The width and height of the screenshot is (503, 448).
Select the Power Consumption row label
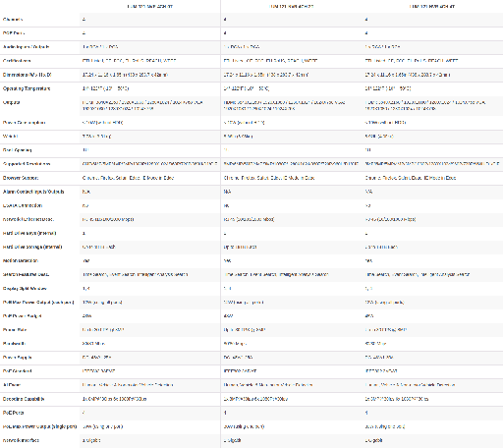[24, 123]
